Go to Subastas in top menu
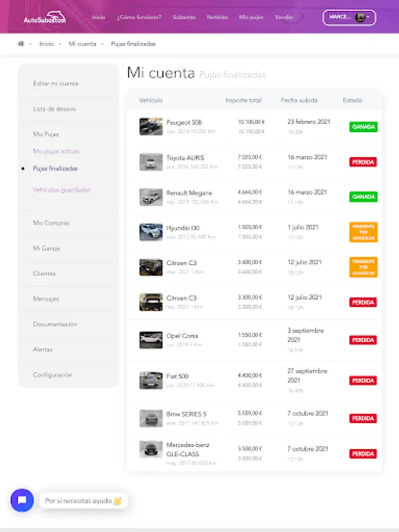399x532 pixels. tap(184, 17)
